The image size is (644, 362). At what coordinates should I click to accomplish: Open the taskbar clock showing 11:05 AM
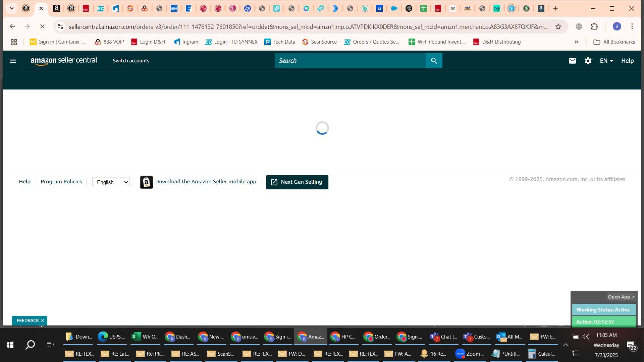[x=606, y=335]
